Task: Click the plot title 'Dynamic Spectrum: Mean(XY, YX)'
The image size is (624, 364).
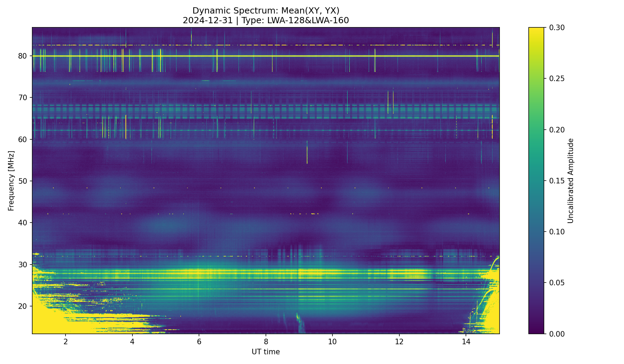Action: 266,11
